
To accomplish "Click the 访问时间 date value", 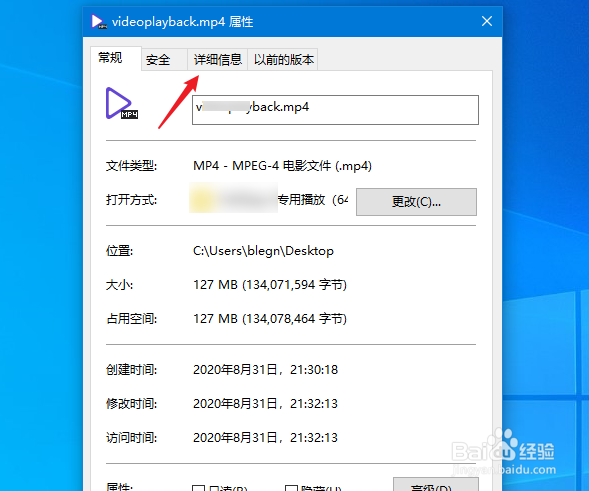I will 265,438.
